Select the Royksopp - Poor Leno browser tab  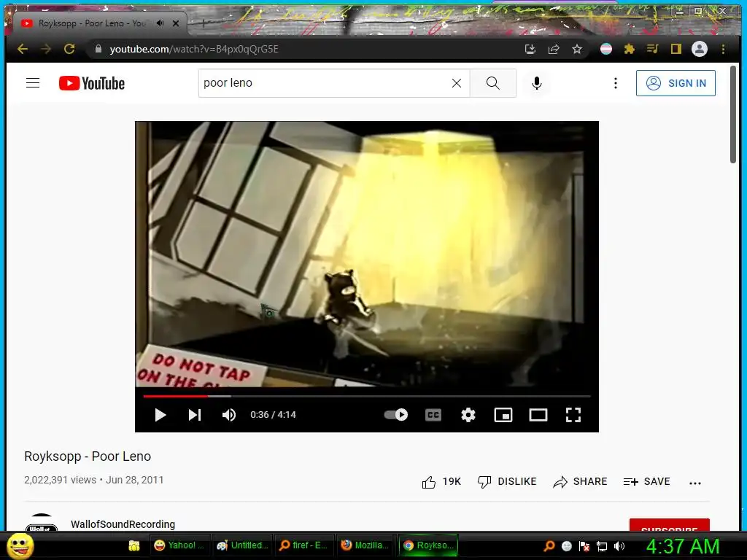point(92,23)
